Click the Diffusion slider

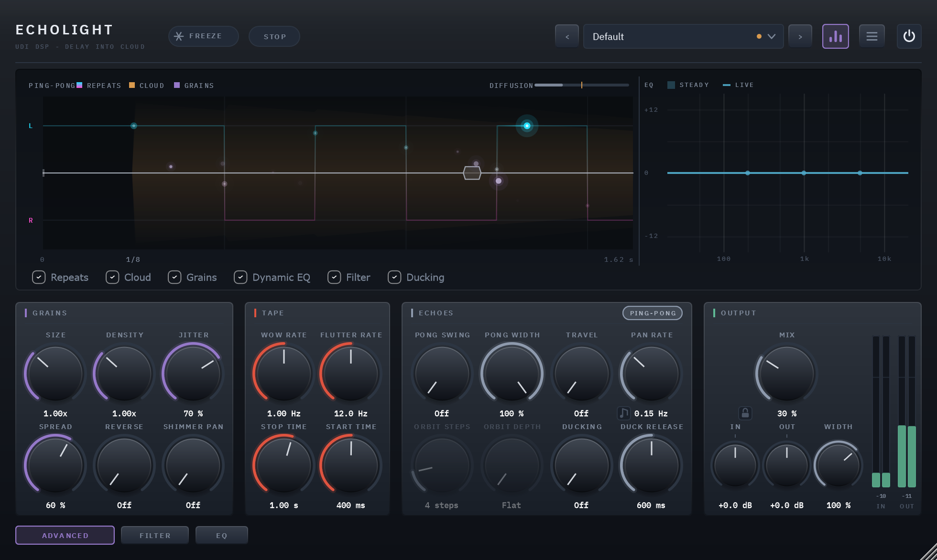581,85
